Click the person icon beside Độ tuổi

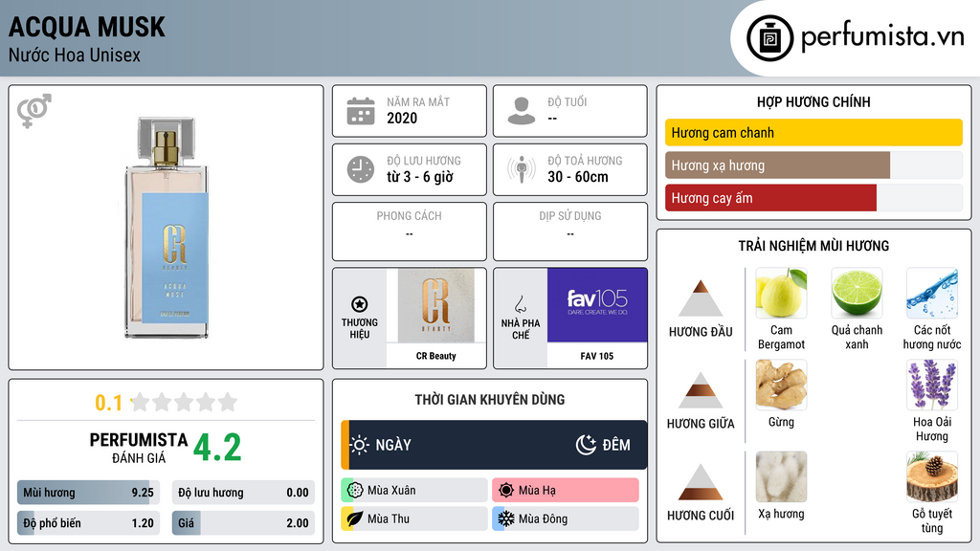click(522, 111)
